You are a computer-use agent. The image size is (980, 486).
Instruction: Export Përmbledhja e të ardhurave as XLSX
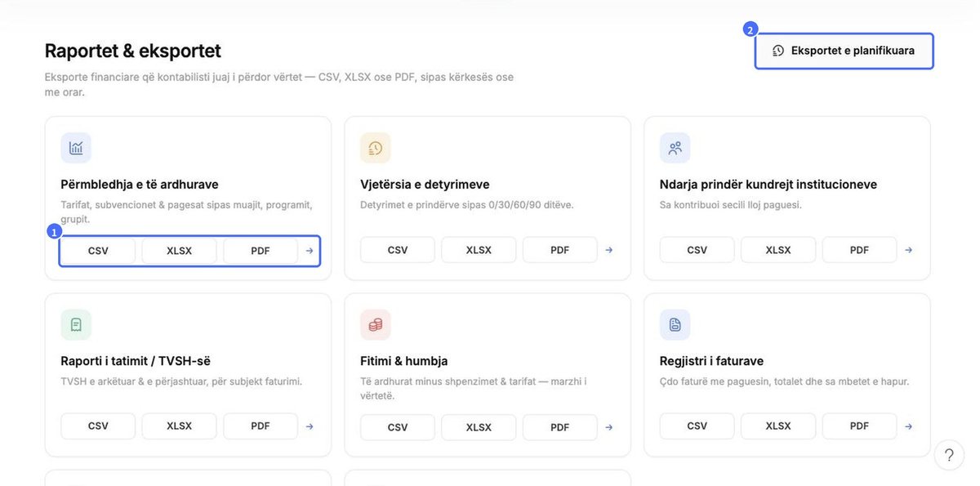(x=180, y=251)
